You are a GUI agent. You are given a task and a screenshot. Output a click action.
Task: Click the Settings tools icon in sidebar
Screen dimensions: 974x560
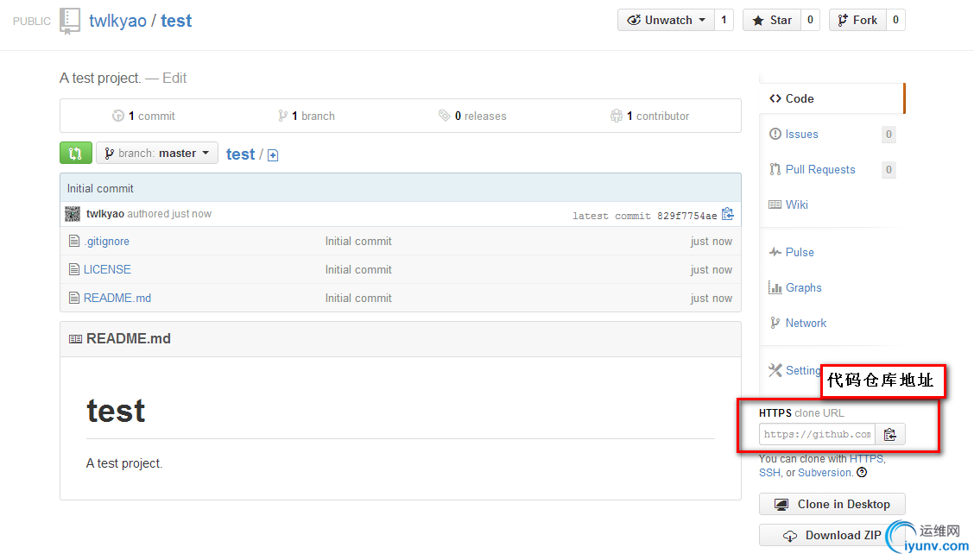click(775, 370)
